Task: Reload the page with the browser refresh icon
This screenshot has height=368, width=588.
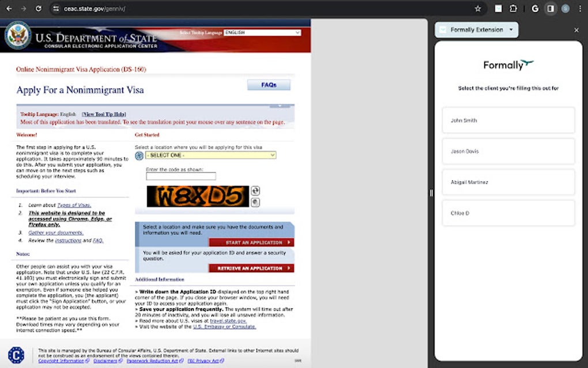Action: point(37,9)
